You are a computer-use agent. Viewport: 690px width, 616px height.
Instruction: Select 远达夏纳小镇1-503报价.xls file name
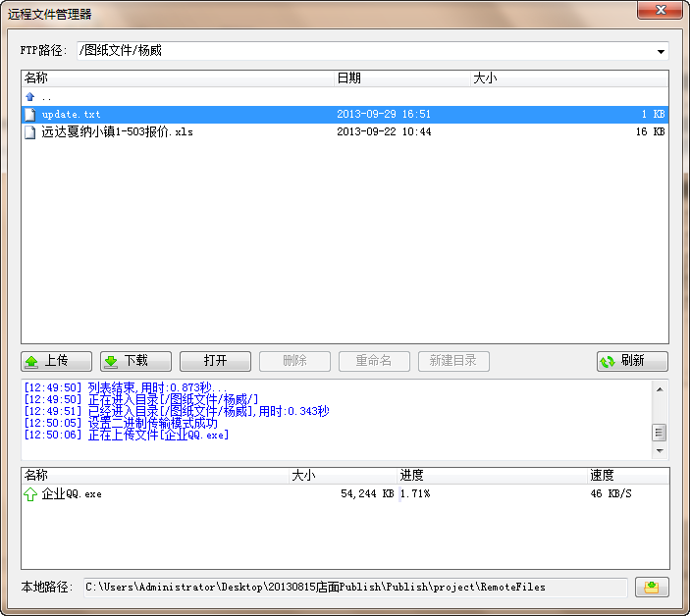click(117, 131)
